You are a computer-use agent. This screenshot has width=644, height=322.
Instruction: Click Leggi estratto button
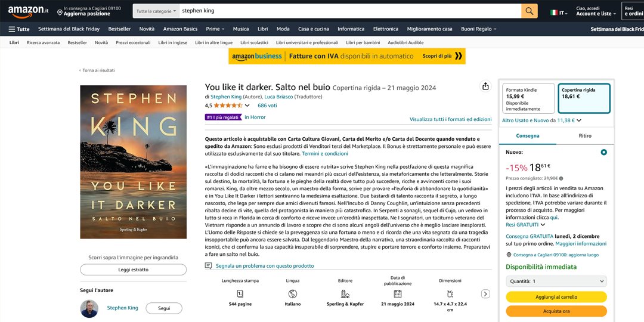[133, 270]
